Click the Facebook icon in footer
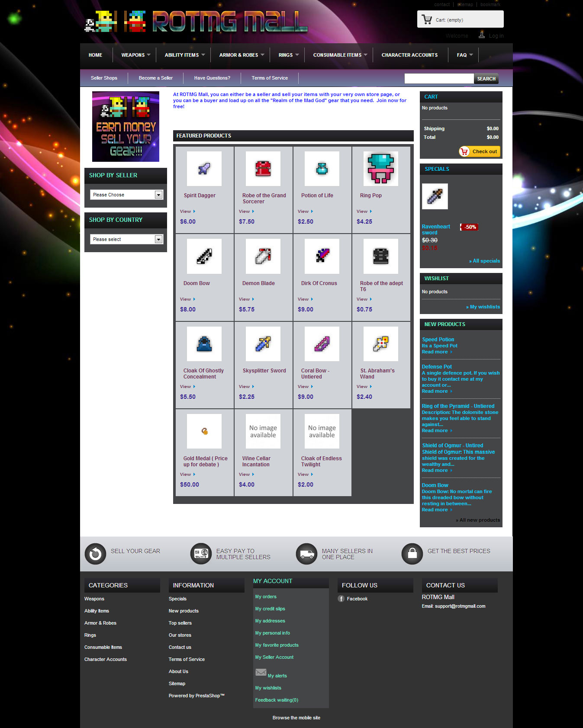The width and height of the screenshot is (583, 728). [341, 599]
